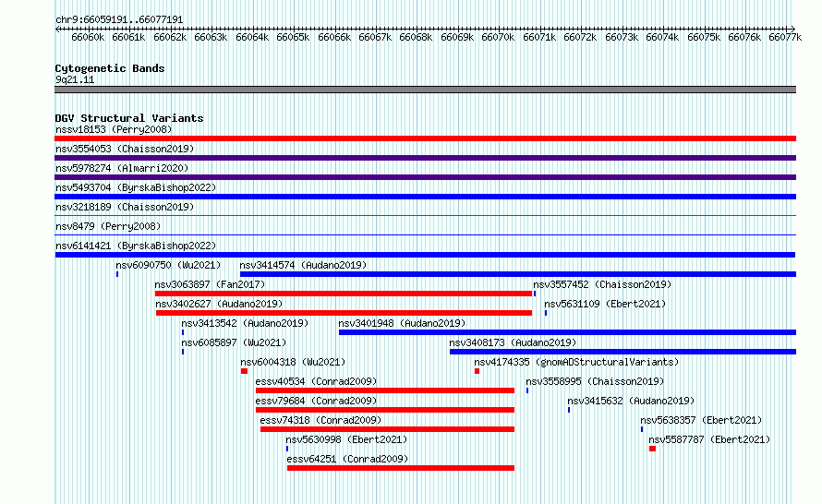
Task: Open the nssv18153 (Perry2008) label
Action: pyautogui.click(x=114, y=129)
